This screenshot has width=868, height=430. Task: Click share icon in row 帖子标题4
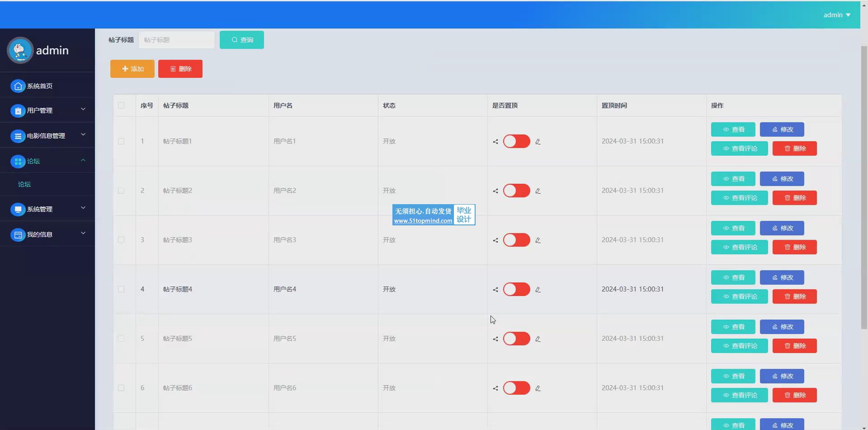coord(495,290)
